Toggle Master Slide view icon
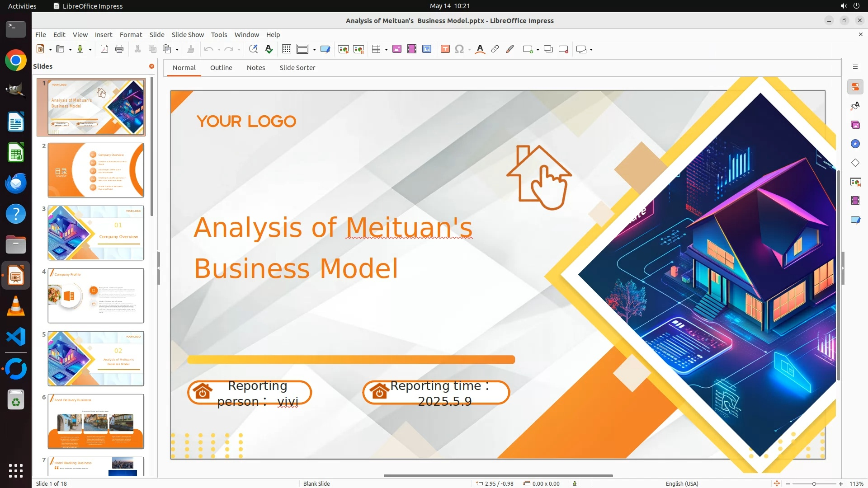This screenshot has height=488, width=868. coord(325,49)
